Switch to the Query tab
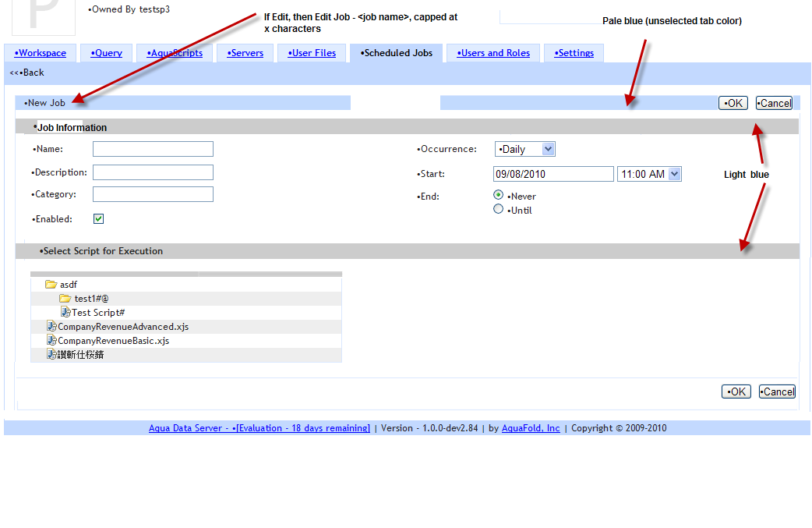812x528 pixels. pyautogui.click(x=107, y=53)
